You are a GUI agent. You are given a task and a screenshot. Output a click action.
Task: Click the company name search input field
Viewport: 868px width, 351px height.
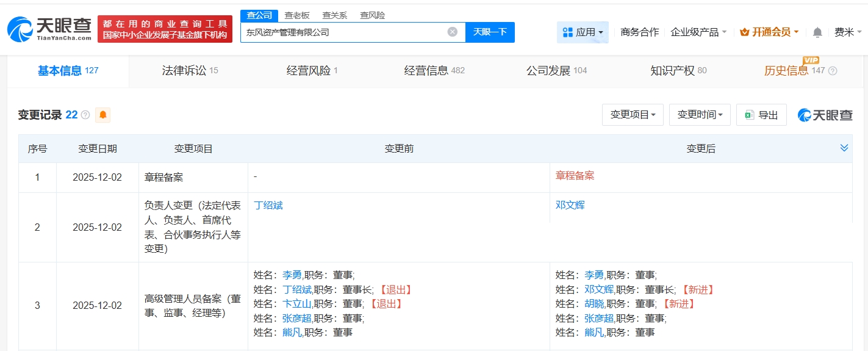click(342, 32)
